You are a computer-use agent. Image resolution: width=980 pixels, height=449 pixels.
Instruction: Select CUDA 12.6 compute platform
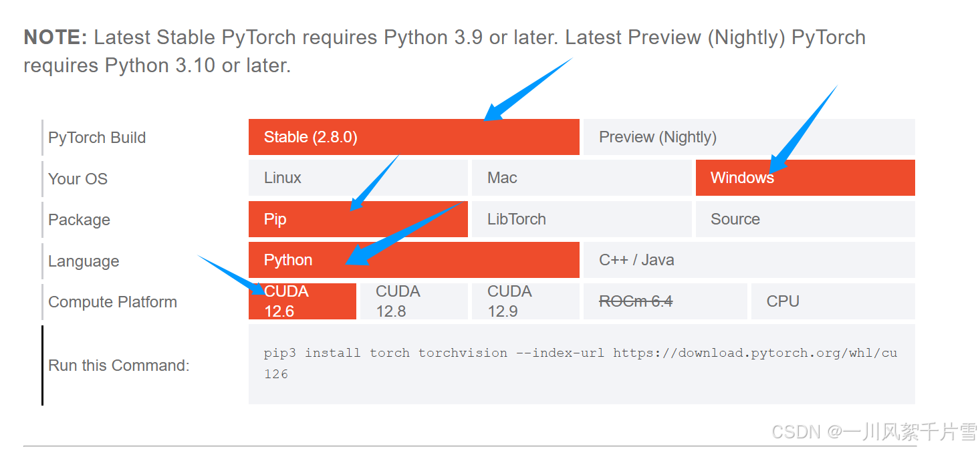pos(302,301)
